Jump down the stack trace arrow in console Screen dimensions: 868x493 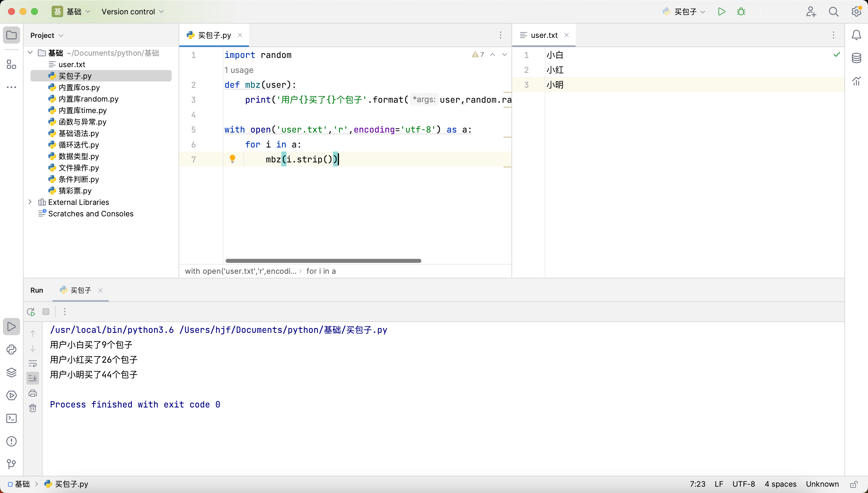33,348
